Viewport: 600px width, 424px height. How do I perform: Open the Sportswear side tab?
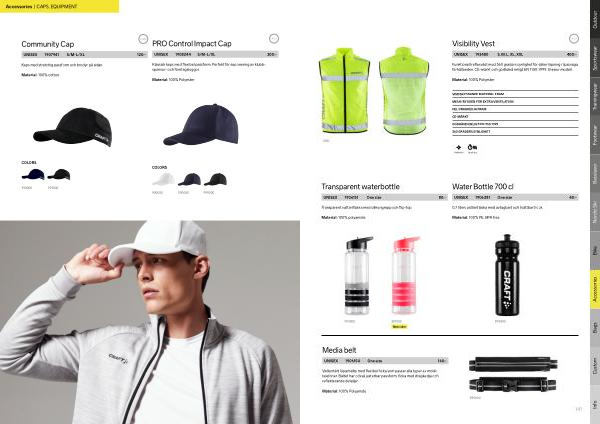click(595, 58)
